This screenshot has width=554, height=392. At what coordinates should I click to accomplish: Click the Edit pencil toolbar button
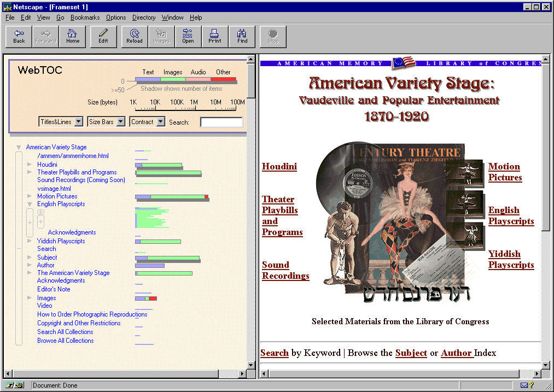click(103, 36)
